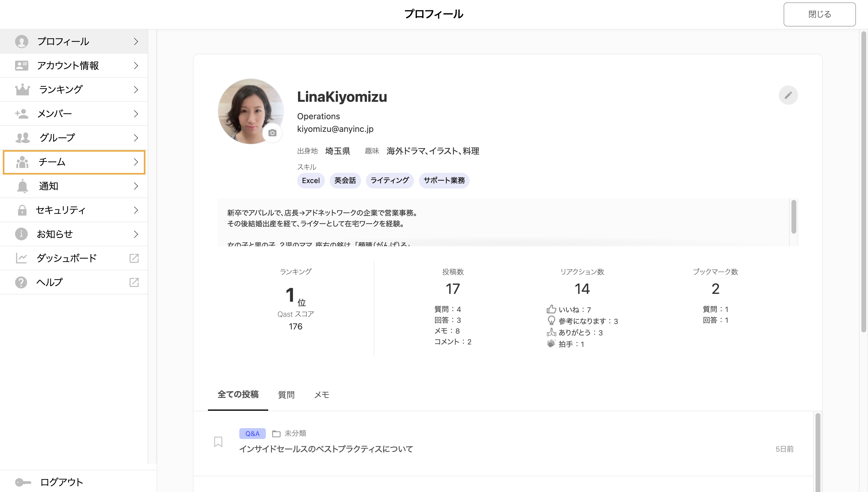Click the profile photo thumbnail
868x492 pixels.
250,111
